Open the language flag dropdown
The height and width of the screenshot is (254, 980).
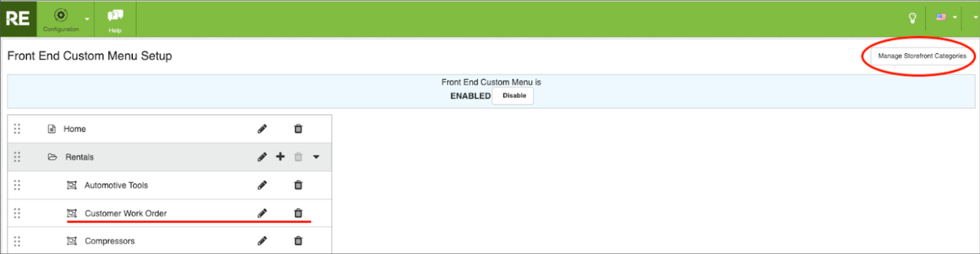coord(946,18)
